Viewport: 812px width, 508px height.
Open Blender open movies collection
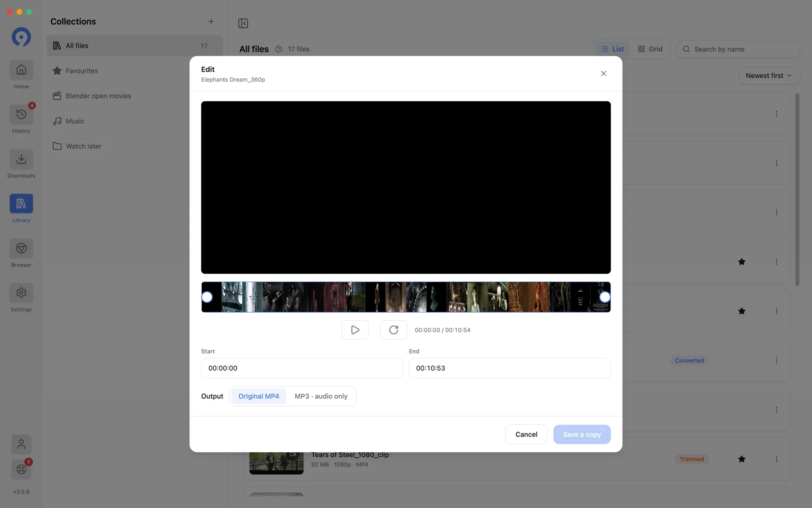click(134, 96)
